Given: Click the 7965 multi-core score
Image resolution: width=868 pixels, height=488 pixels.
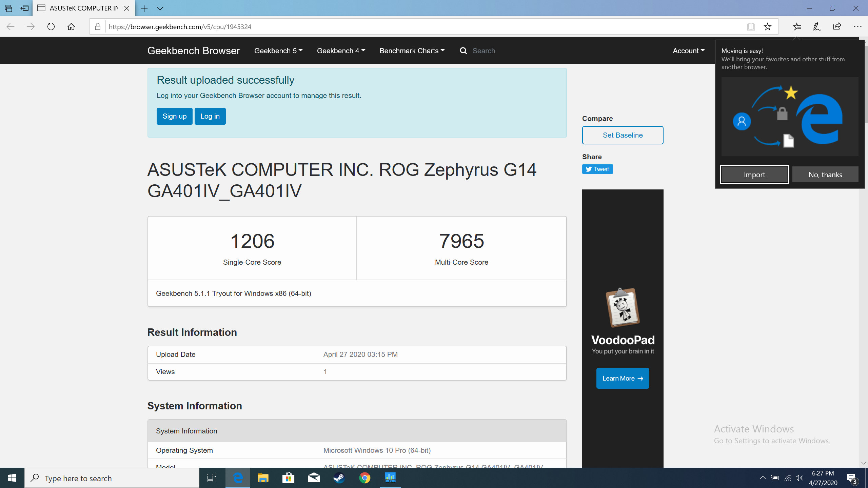Looking at the screenshot, I should pos(461,241).
